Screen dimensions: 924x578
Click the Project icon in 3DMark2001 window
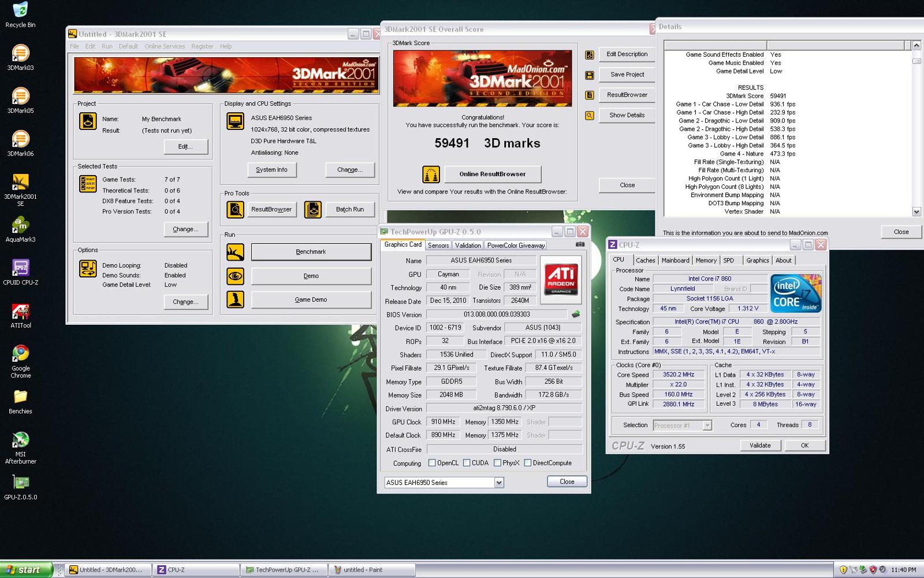(x=88, y=121)
